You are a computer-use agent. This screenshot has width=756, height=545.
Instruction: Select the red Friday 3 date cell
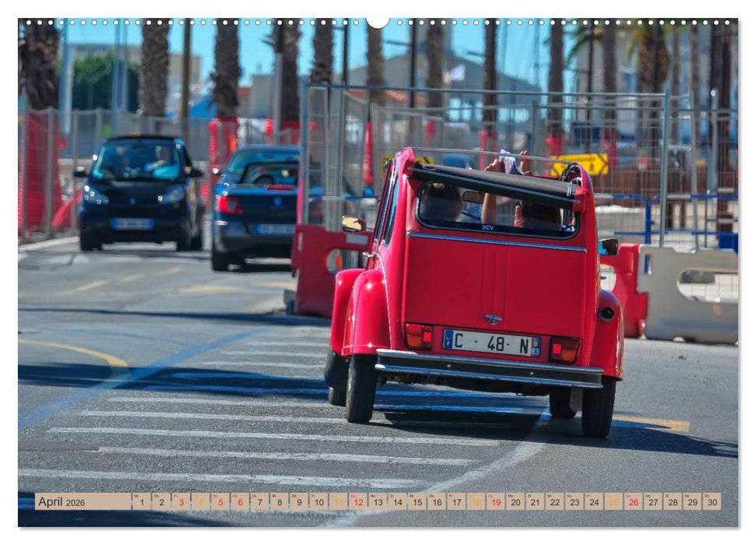[181, 501]
